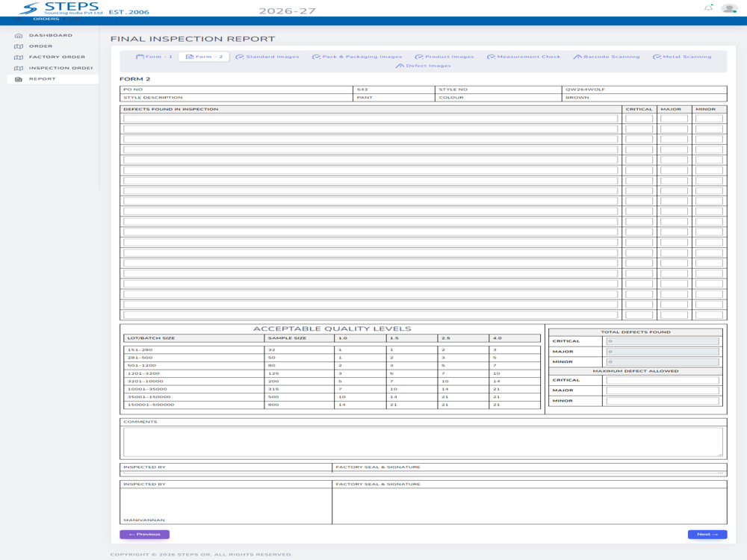This screenshot has width=747, height=560.
Task: Click the Critical field under Maximum Defect Allowed
Action: pyautogui.click(x=663, y=380)
